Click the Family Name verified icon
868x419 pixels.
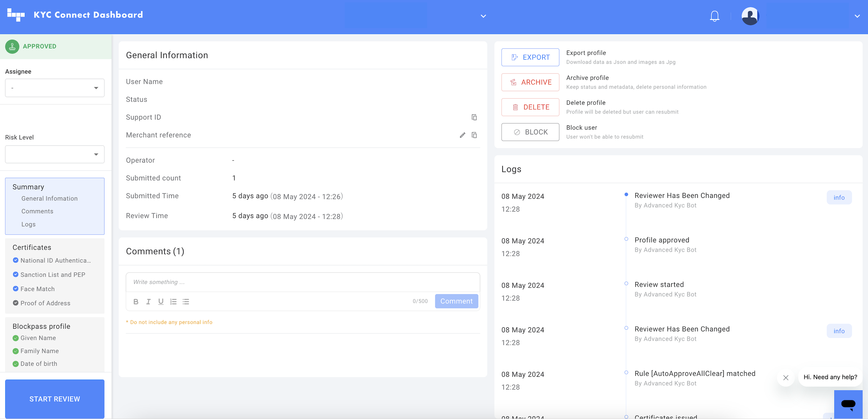[x=16, y=351]
